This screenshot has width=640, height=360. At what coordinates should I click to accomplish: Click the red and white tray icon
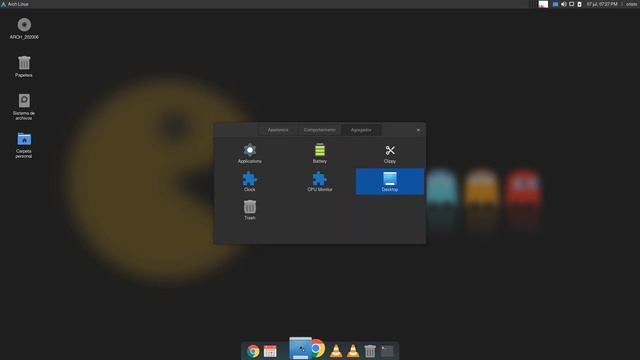click(543, 4)
